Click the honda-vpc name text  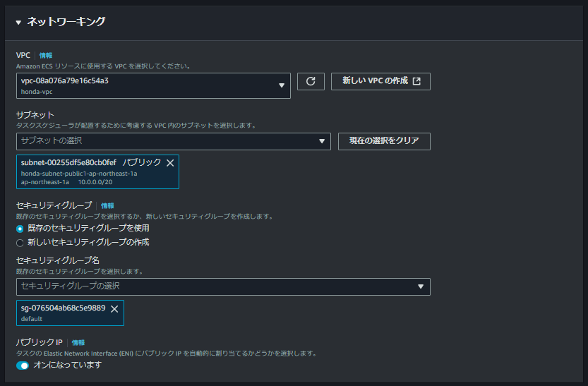(x=37, y=92)
